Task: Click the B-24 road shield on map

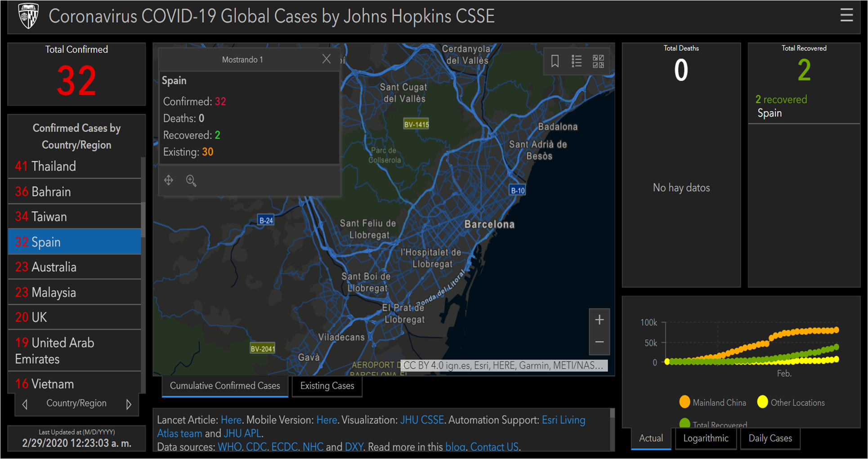Action: point(266,220)
